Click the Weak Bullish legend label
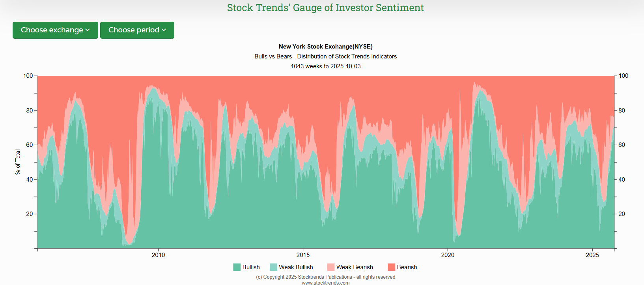644x285 pixels. [296, 267]
